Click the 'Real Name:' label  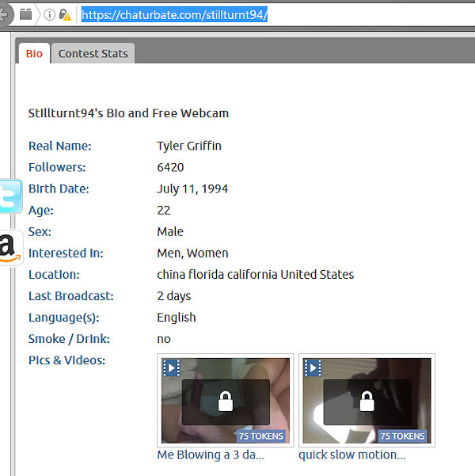[x=60, y=146]
